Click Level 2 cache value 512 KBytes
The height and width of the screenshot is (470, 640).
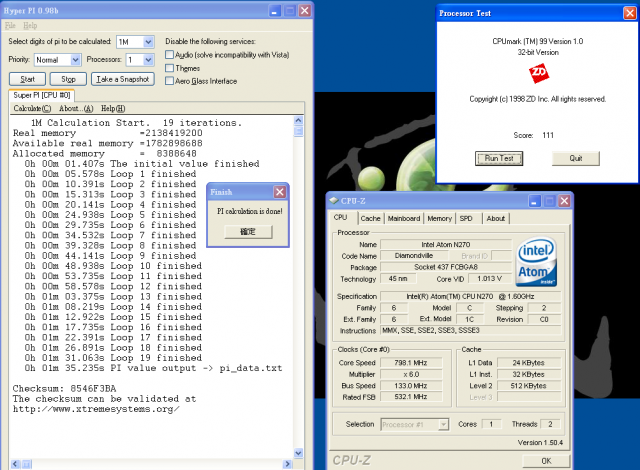click(529, 386)
